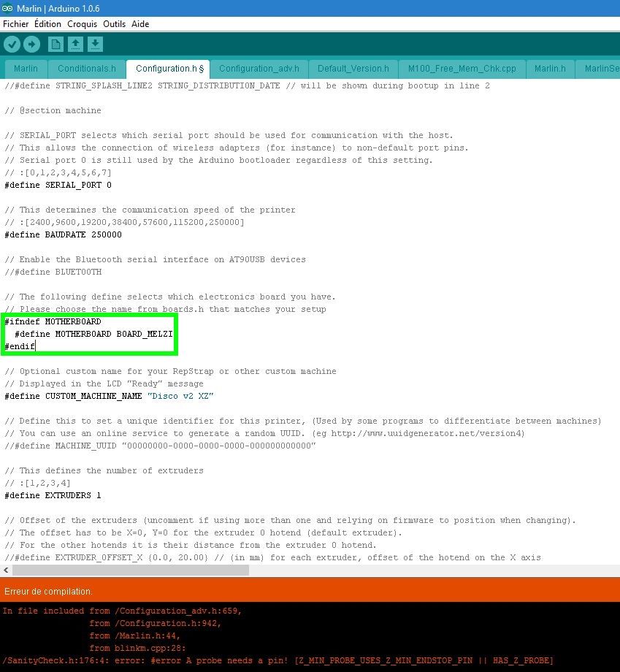The image size is (620, 672).
Task: Click the '// @section machine' comment
Action: pos(53,110)
